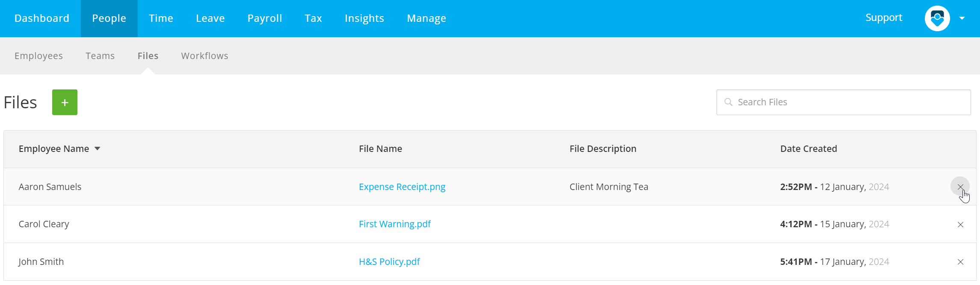Click the Date Created column header
Image resolution: width=980 pixels, height=285 pixels.
coord(808,148)
